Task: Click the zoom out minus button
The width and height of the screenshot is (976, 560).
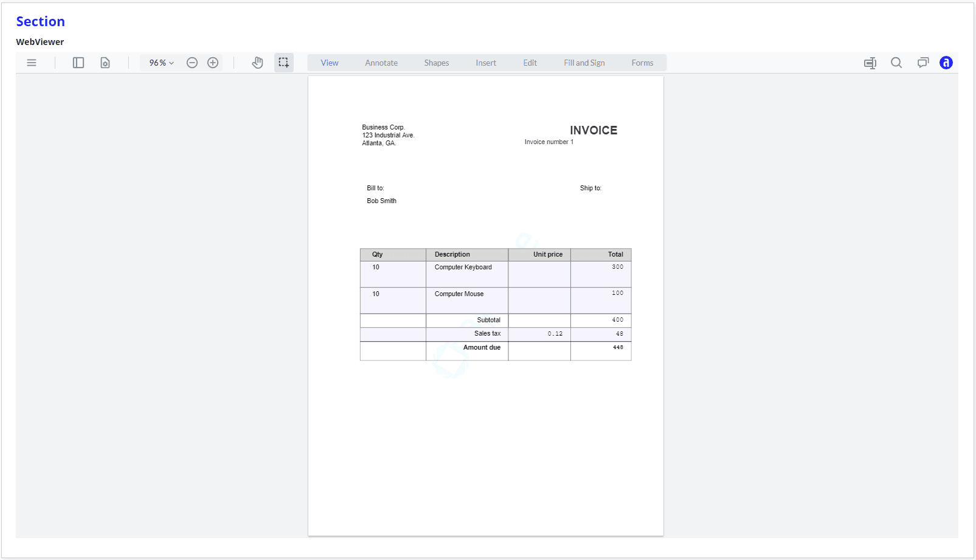Action: click(x=192, y=63)
